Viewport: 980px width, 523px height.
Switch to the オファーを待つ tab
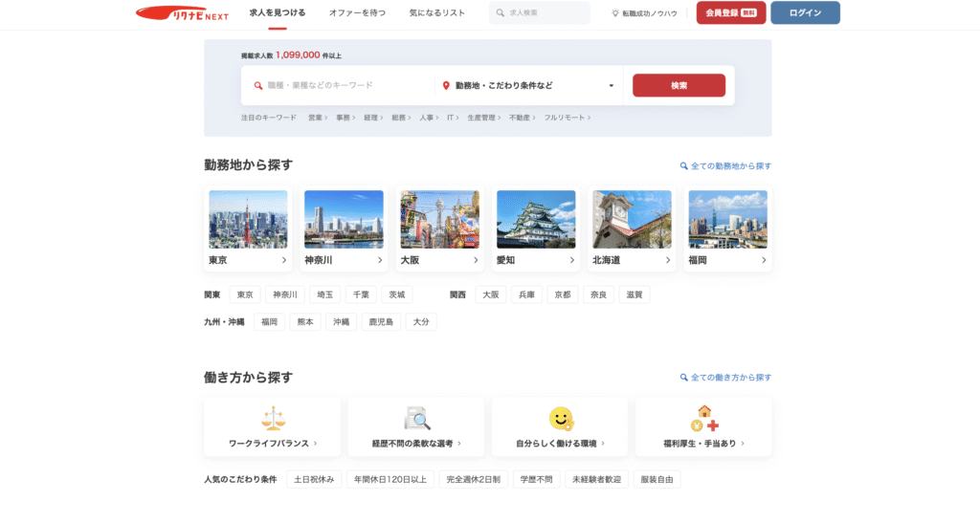(357, 13)
